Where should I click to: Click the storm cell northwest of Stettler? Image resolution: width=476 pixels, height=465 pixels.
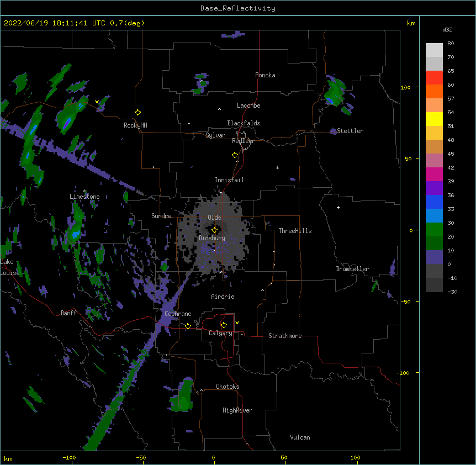click(335, 92)
